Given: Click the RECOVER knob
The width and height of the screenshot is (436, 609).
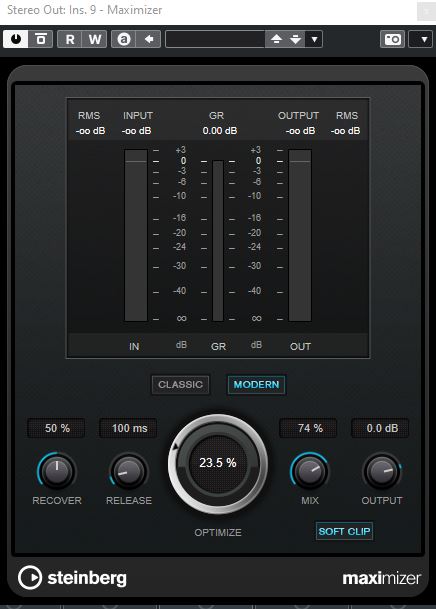Looking at the screenshot, I should [x=57, y=472].
